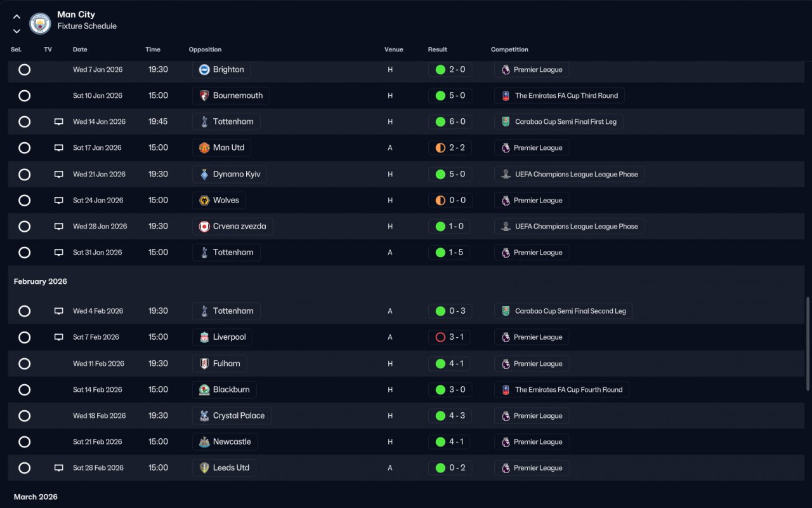Mark the Liverpool fixture as selected
812x508 pixels.
point(24,337)
